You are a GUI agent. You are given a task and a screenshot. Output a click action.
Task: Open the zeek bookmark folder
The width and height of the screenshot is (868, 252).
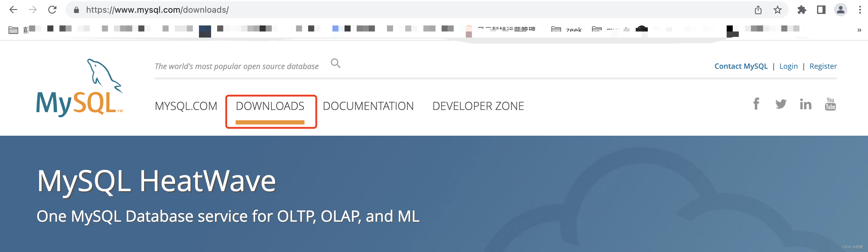[566, 30]
